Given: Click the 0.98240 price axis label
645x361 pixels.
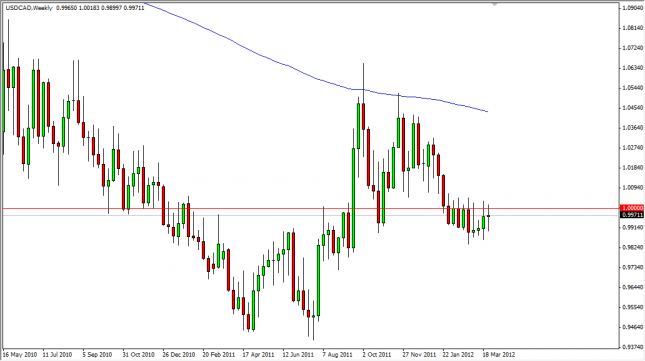Looking at the screenshot, I should click(633, 247).
